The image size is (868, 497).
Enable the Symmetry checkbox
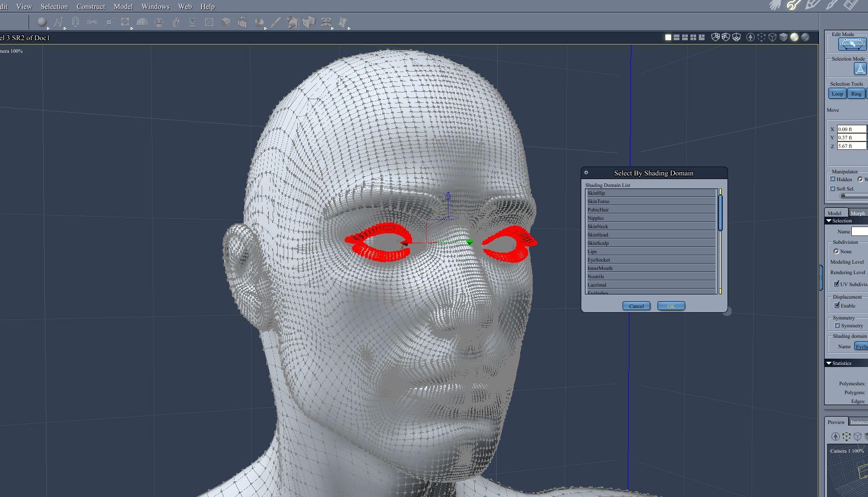(x=837, y=325)
